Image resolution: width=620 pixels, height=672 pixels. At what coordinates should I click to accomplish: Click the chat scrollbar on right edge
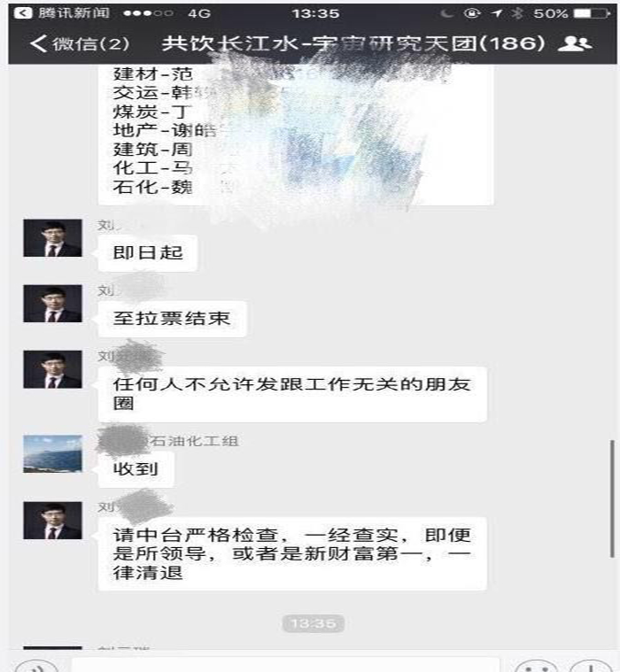[x=612, y=498]
